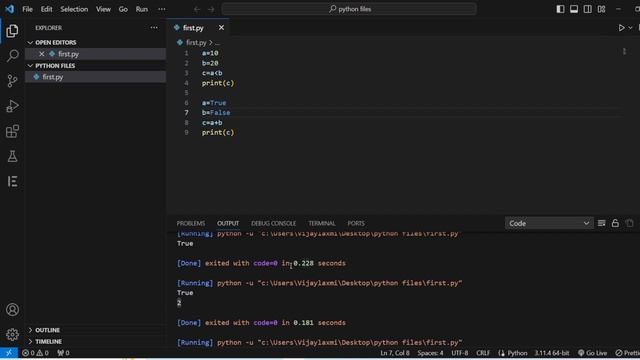Switch to the Terminal panel tab
640x360 pixels.
click(x=322, y=223)
